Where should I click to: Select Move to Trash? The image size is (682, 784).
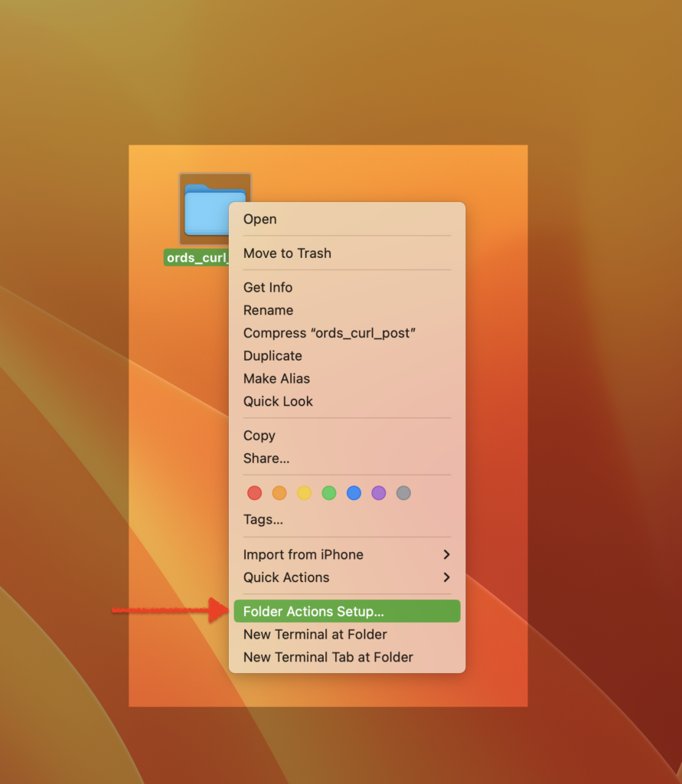(x=287, y=253)
